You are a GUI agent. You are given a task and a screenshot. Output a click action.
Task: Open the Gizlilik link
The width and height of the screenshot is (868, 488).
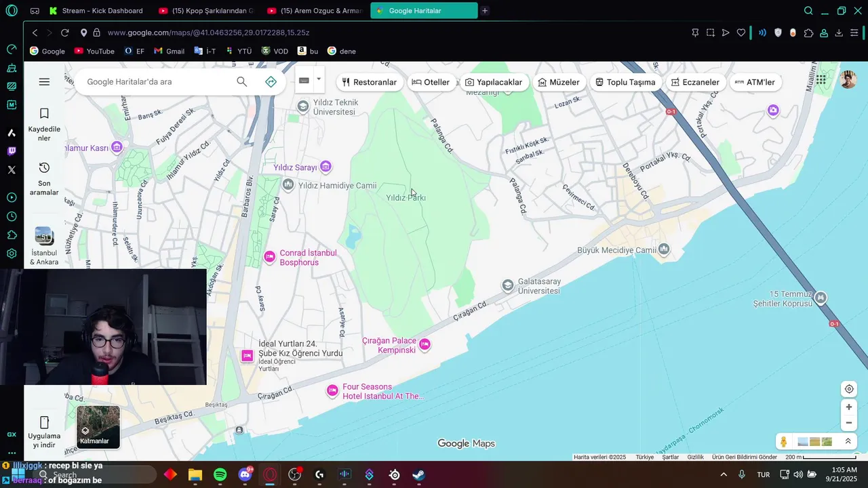pyautogui.click(x=695, y=457)
